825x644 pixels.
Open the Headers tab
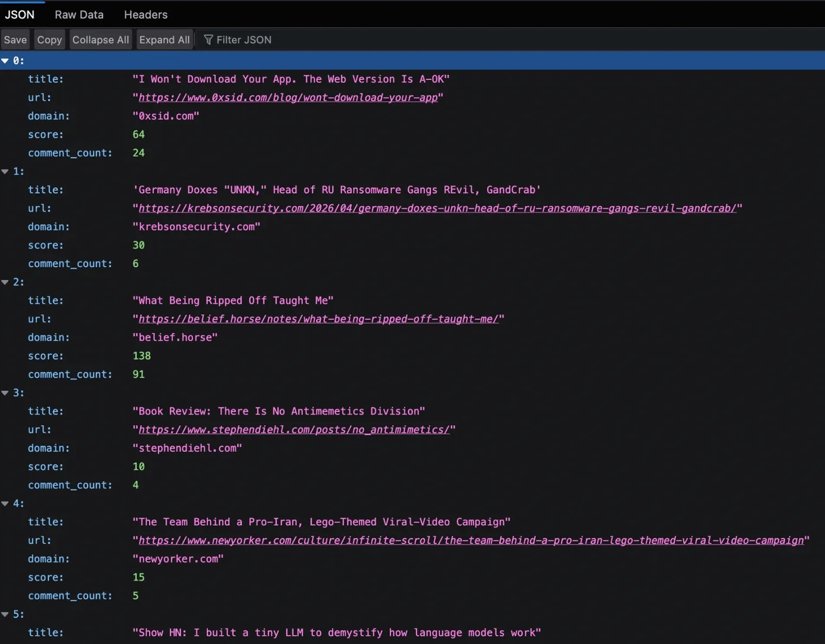coord(145,14)
